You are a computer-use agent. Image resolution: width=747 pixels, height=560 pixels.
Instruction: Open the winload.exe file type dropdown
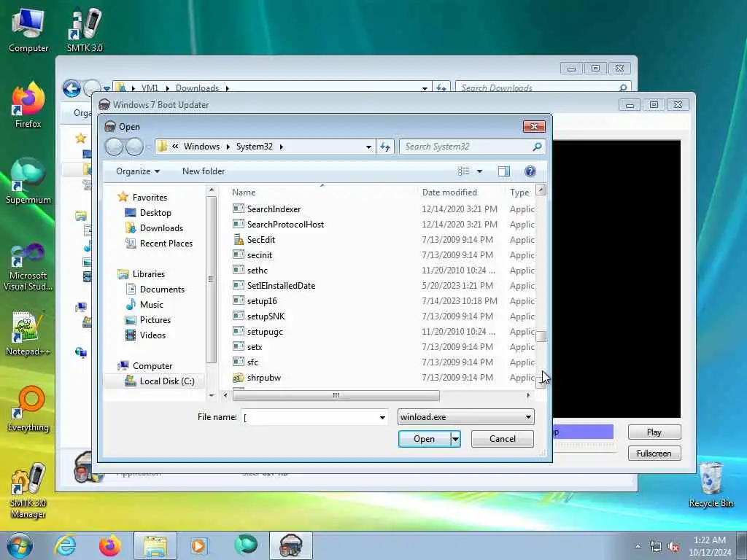click(466, 417)
